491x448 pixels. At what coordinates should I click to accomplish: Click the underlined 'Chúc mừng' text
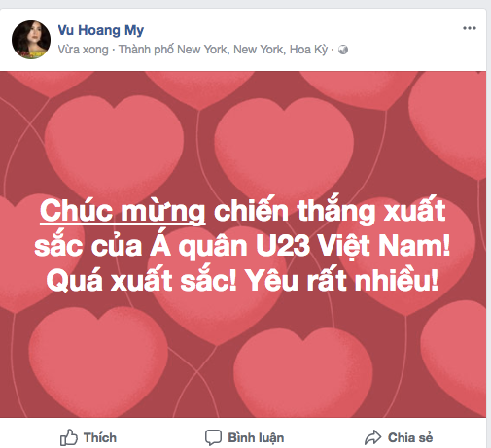123,211
